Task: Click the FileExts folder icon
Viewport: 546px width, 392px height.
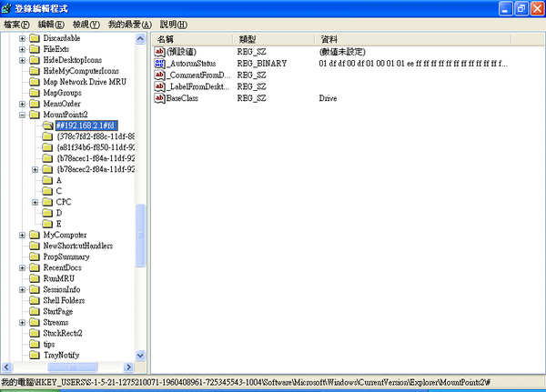Action: coord(35,49)
